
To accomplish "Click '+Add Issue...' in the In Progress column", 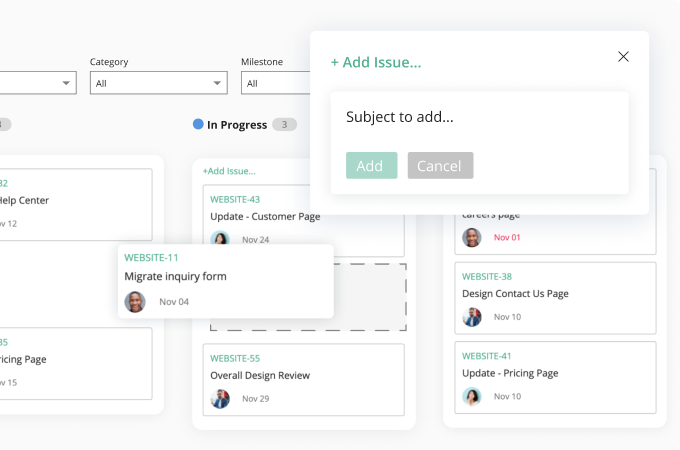I will pos(229,171).
